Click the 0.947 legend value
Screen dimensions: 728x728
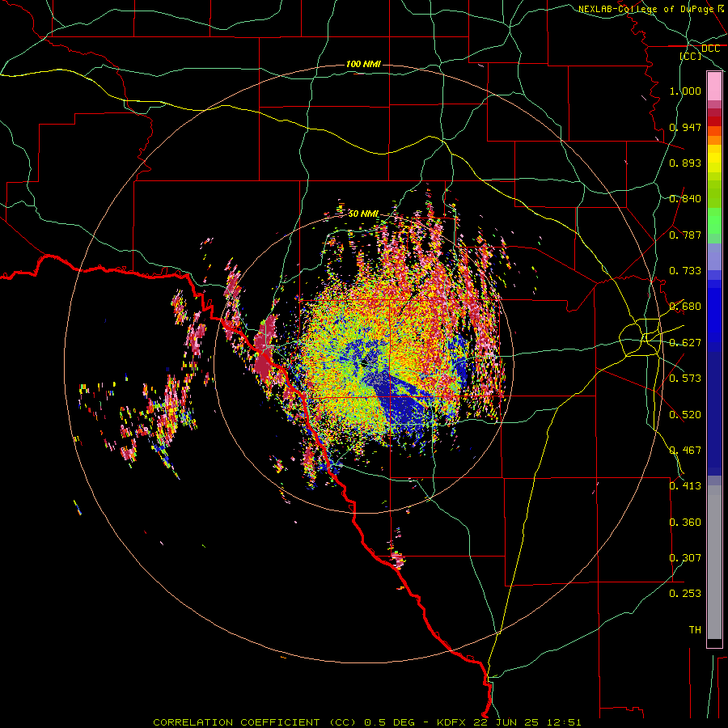pos(685,127)
